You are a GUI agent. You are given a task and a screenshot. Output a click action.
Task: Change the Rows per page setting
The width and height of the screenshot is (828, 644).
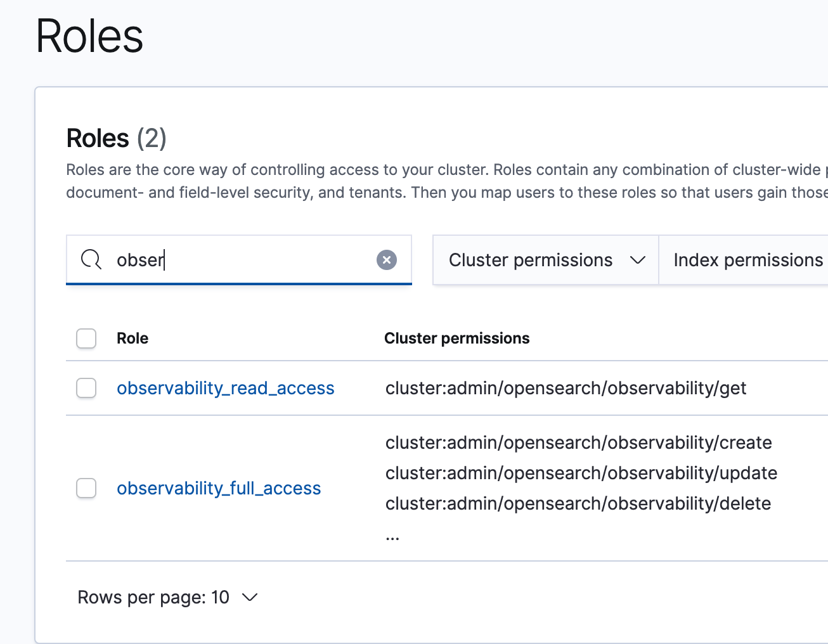pyautogui.click(x=168, y=597)
